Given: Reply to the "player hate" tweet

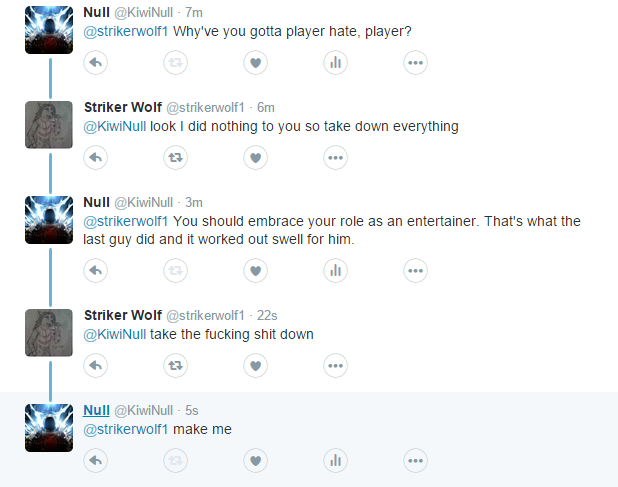Looking at the screenshot, I should (95, 63).
